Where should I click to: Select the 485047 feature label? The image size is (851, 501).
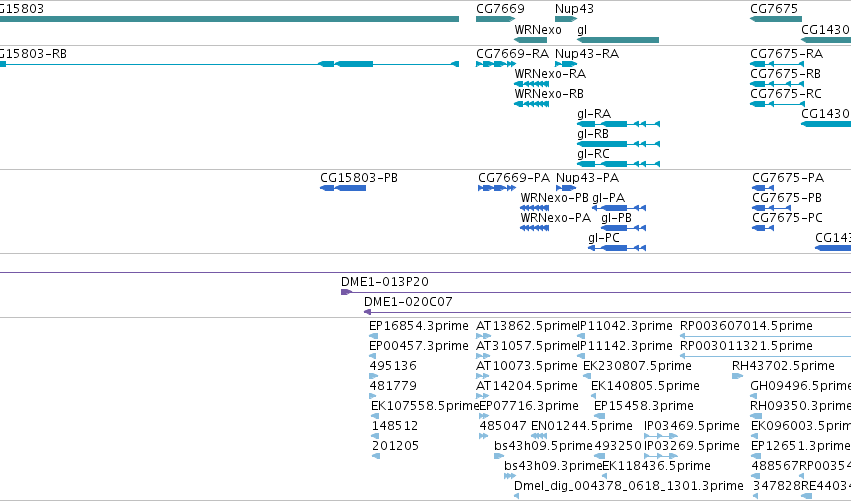pyautogui.click(x=503, y=427)
